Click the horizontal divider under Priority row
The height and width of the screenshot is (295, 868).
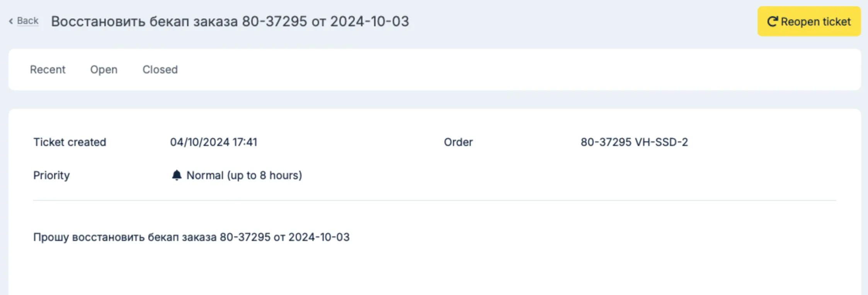(434, 200)
